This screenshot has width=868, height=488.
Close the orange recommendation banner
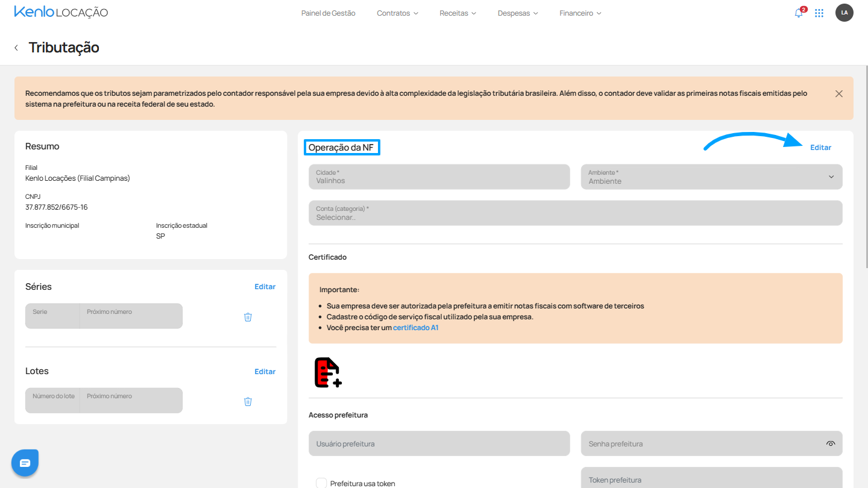click(x=839, y=94)
